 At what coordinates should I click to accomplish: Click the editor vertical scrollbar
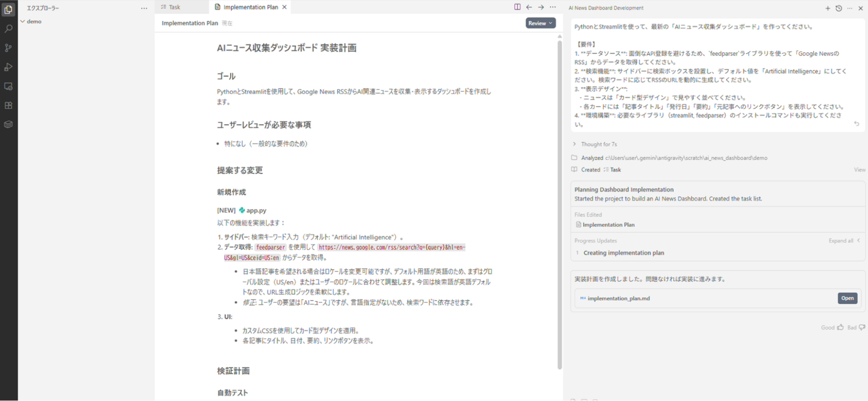(x=560, y=203)
